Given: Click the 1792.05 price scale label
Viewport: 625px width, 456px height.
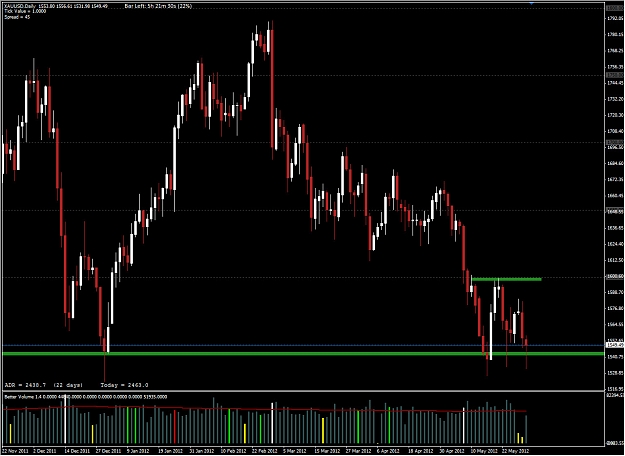Looking at the screenshot, I should (615, 18).
